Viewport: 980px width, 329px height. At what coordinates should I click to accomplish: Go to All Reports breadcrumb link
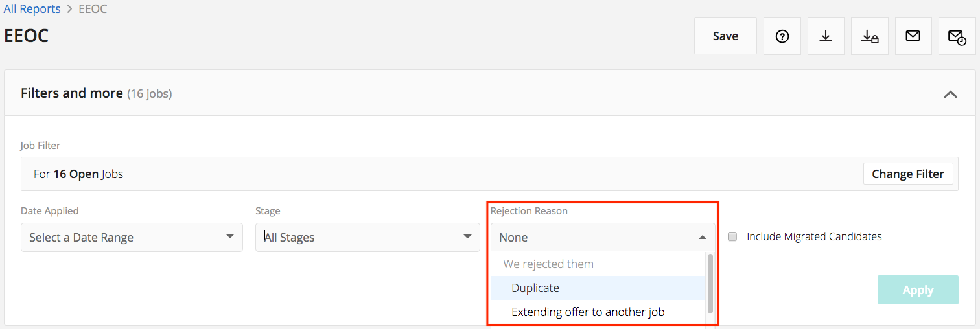point(32,10)
